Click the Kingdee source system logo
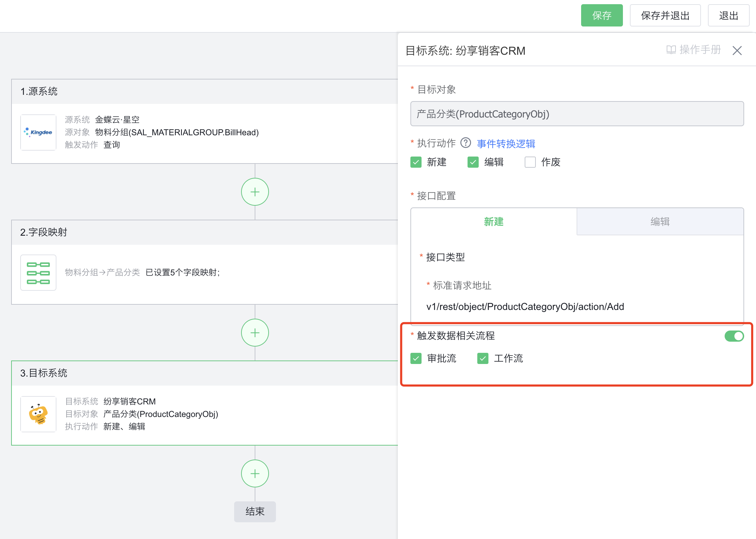This screenshot has height=539, width=756. (38, 132)
